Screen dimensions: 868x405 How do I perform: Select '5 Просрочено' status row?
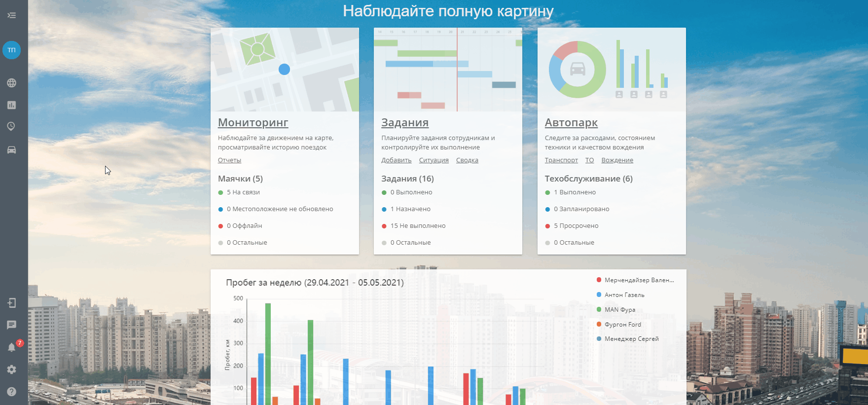click(572, 226)
